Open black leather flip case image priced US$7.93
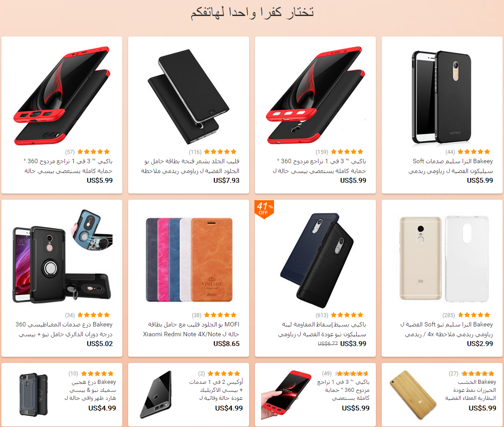504x427 pixels. click(188, 97)
